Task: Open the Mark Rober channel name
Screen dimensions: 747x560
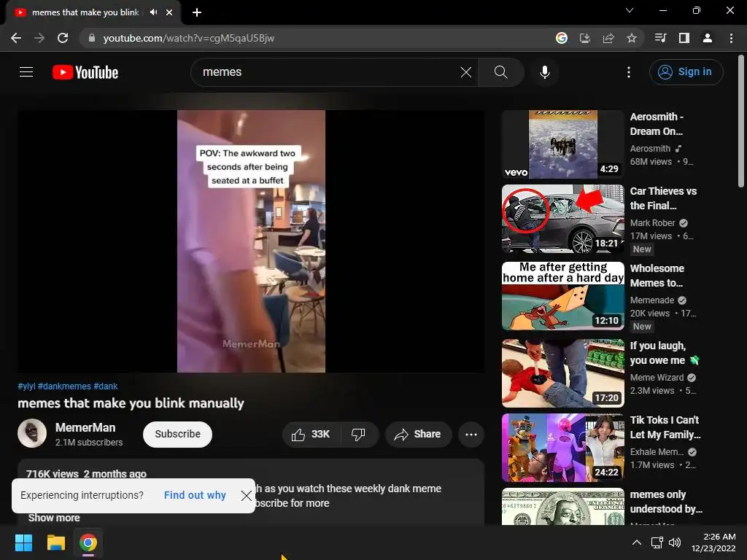Action: [x=652, y=223]
